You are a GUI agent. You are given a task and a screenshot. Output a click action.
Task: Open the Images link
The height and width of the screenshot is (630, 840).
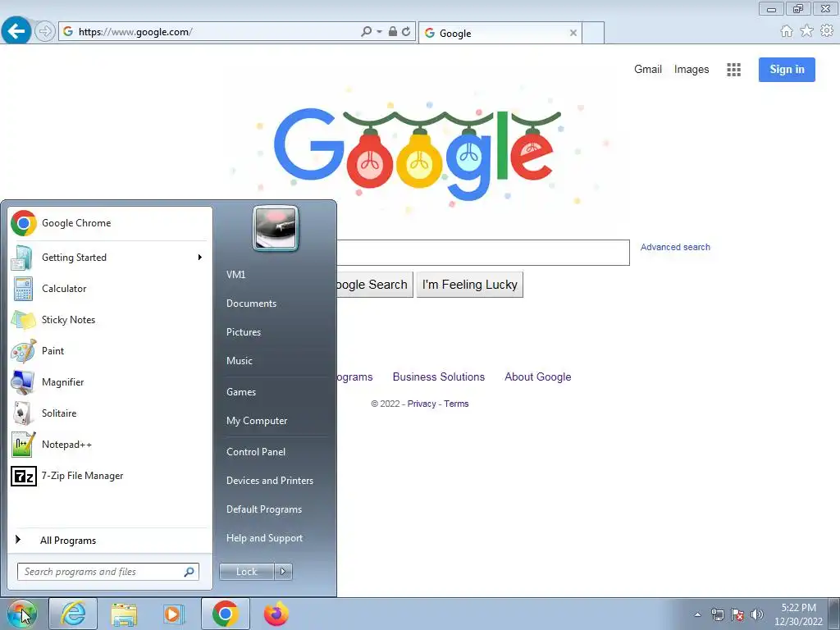[691, 70]
